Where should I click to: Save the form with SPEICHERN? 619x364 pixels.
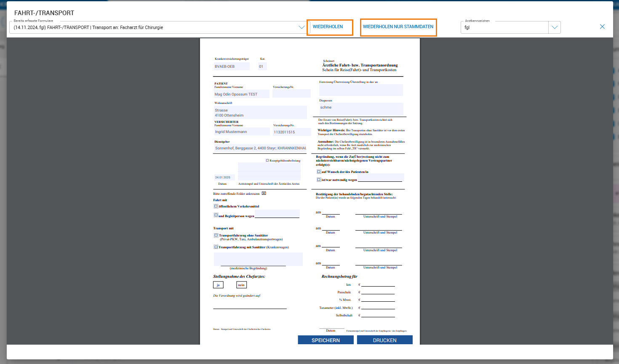(x=326, y=340)
